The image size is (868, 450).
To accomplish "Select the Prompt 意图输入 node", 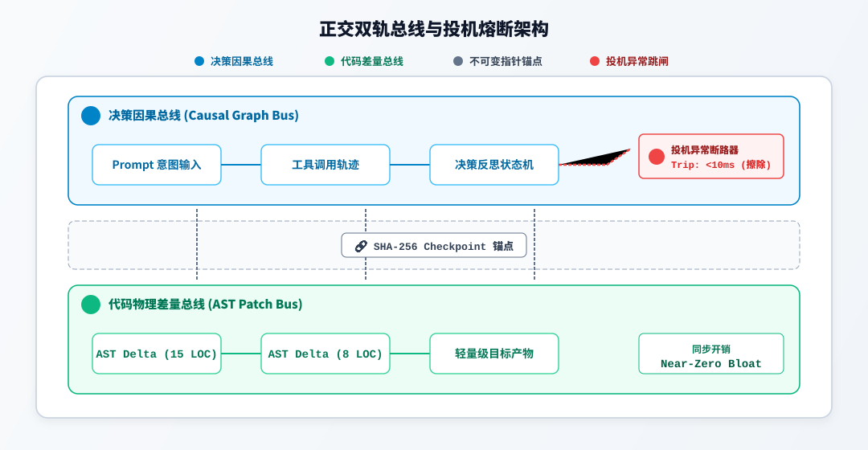I will pyautogui.click(x=157, y=165).
